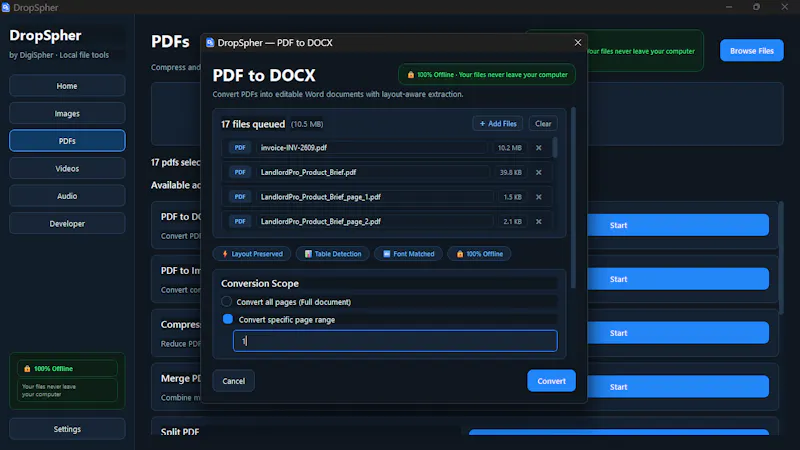The height and width of the screenshot is (450, 800).
Task: Close the PDF to DOCX dialog
Action: point(578,42)
